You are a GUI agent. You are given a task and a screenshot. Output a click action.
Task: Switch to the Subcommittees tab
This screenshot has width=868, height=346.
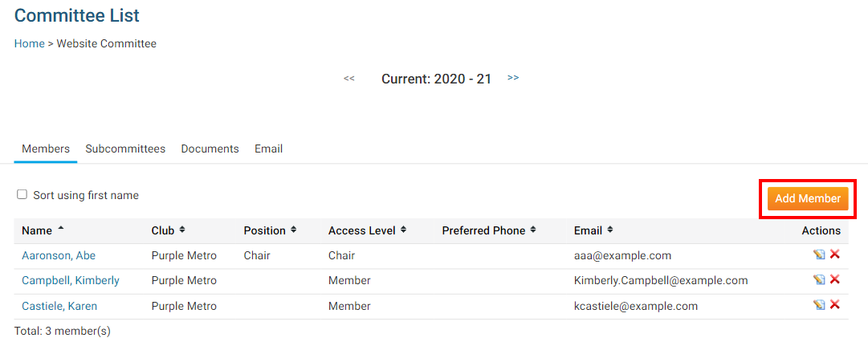(125, 149)
